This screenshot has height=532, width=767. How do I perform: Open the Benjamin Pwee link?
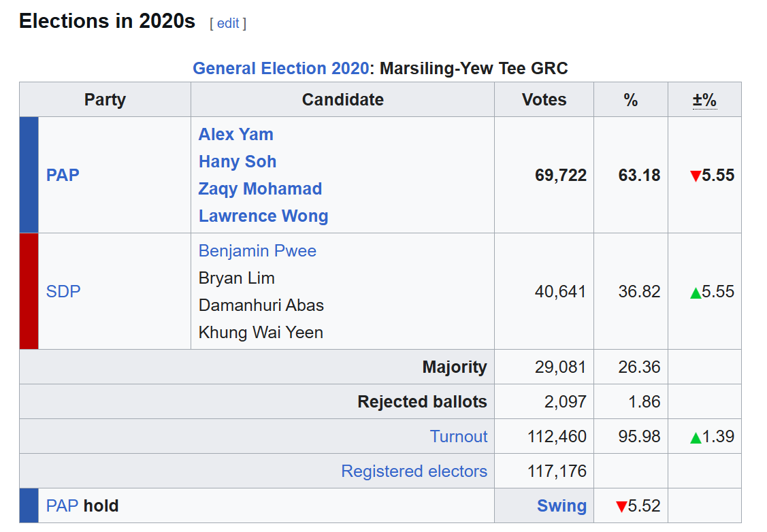(257, 251)
